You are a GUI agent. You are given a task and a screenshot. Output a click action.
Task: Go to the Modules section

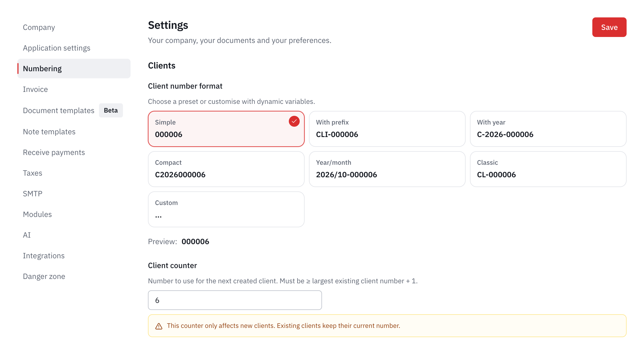[x=74, y=214]
